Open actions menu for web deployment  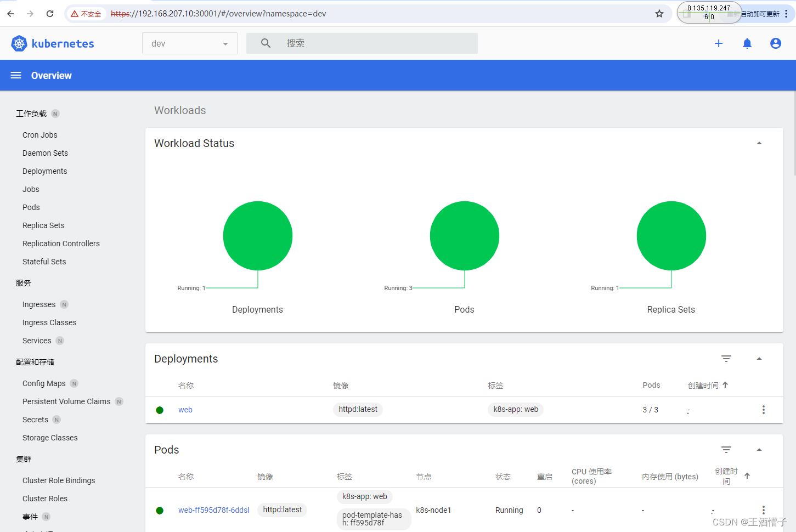(x=763, y=410)
